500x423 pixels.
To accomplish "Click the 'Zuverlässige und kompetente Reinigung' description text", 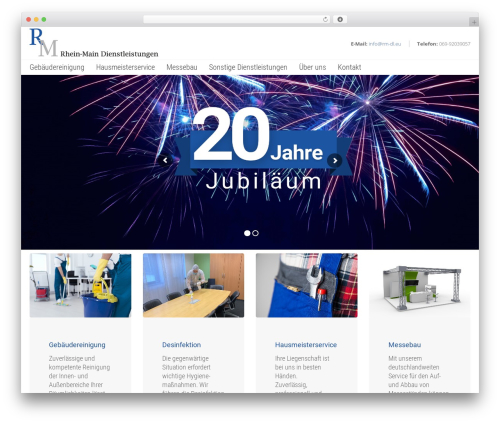I will 79,375.
